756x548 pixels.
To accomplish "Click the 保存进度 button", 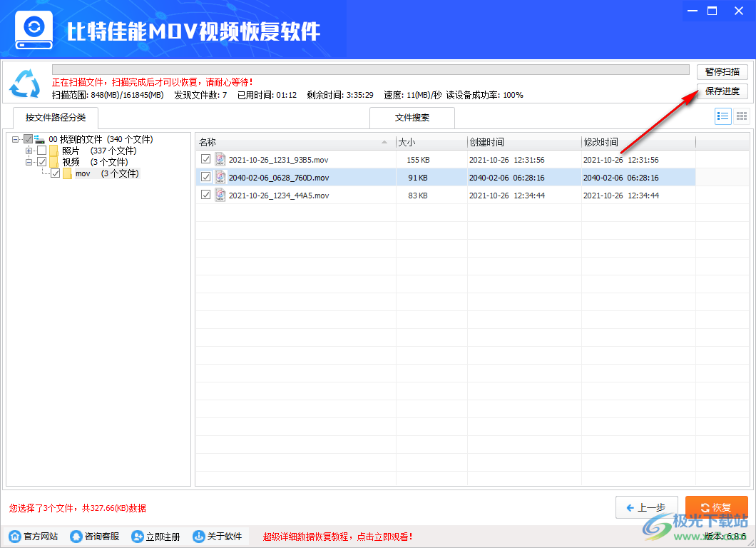I will click(x=722, y=91).
